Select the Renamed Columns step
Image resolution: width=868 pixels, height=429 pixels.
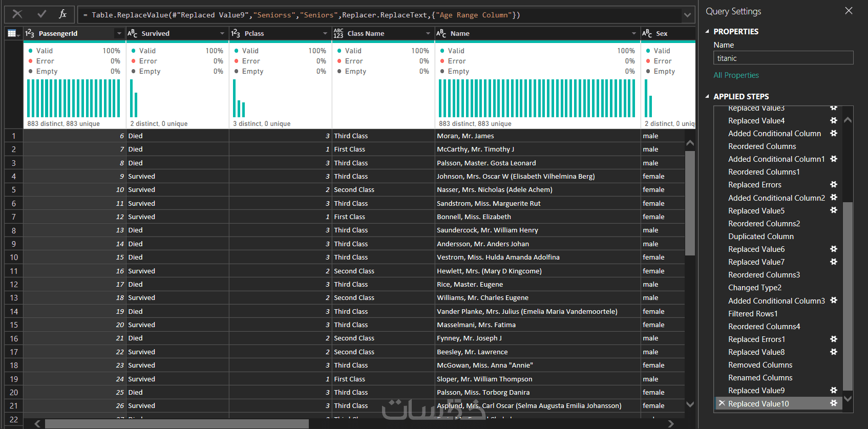(760, 378)
